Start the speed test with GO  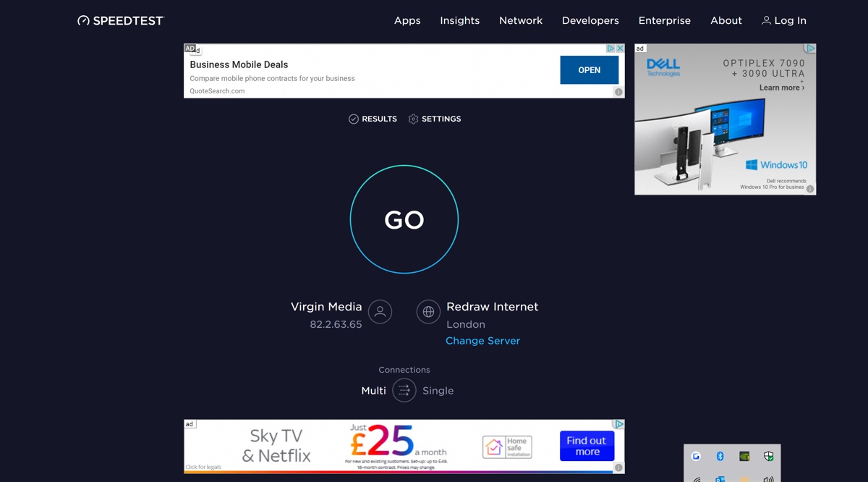point(404,219)
